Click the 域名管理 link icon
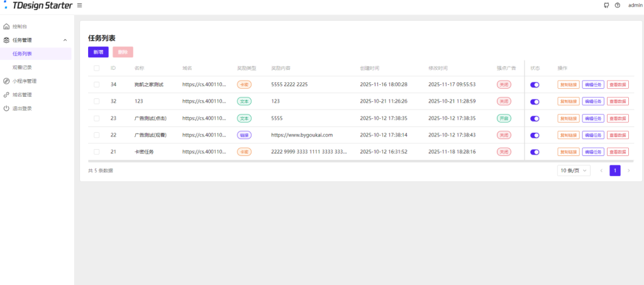Viewport: 644px width, 285px height. click(6, 95)
